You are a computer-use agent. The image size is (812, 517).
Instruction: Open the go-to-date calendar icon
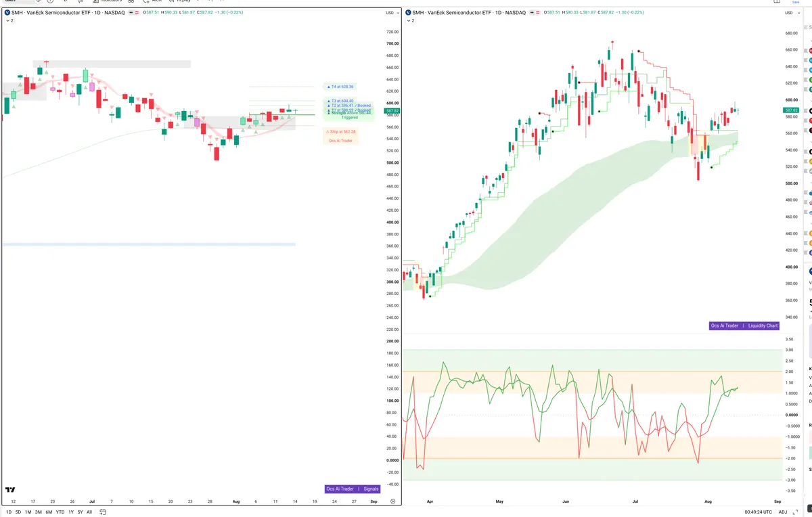coord(103,512)
